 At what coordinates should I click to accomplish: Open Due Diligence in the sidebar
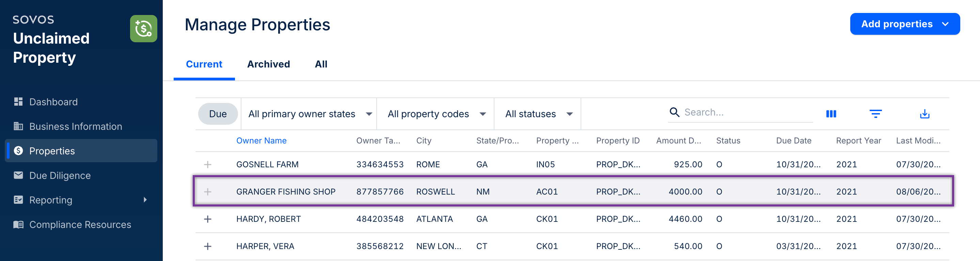click(60, 175)
